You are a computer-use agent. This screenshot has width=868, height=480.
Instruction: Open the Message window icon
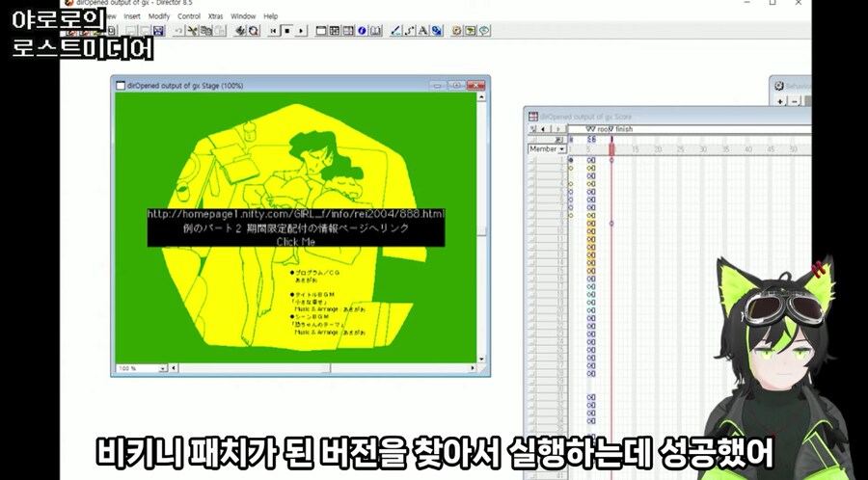click(484, 31)
